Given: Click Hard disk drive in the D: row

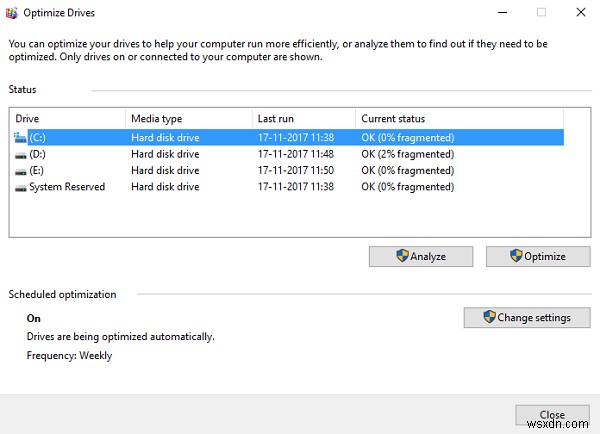Looking at the screenshot, I should click(165, 154).
